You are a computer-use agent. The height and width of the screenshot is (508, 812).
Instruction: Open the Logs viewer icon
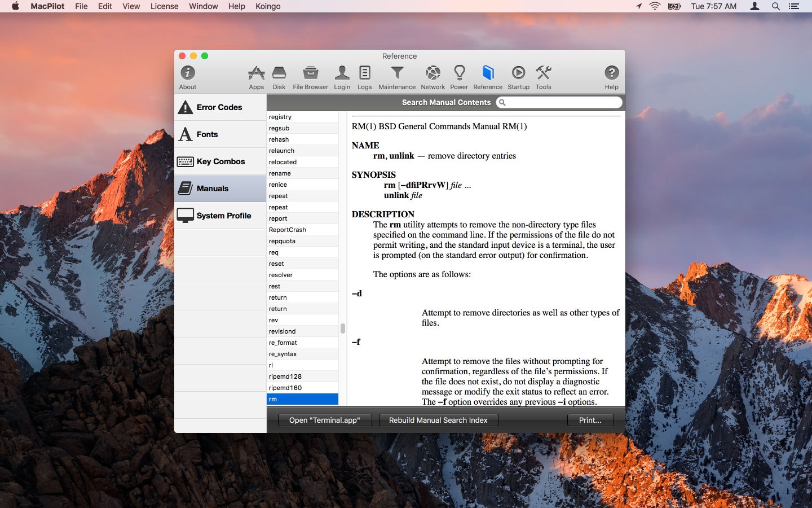[x=364, y=76]
